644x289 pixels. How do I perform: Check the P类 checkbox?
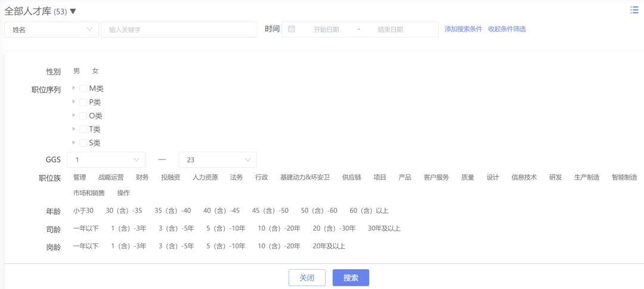[83, 102]
